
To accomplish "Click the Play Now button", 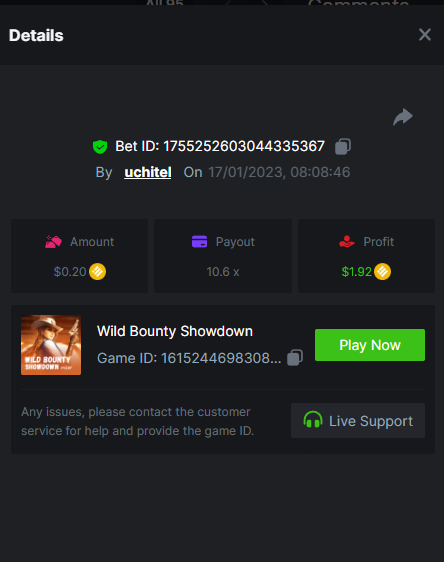I will click(370, 345).
